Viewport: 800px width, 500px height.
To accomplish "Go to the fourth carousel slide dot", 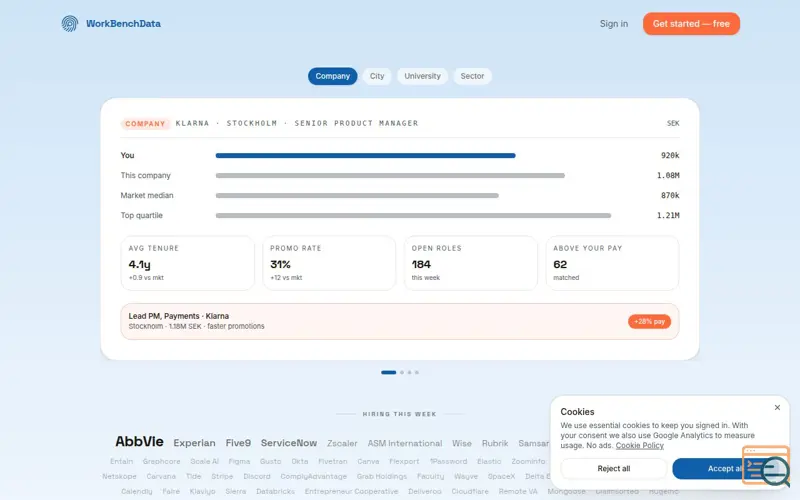I will pos(417,372).
